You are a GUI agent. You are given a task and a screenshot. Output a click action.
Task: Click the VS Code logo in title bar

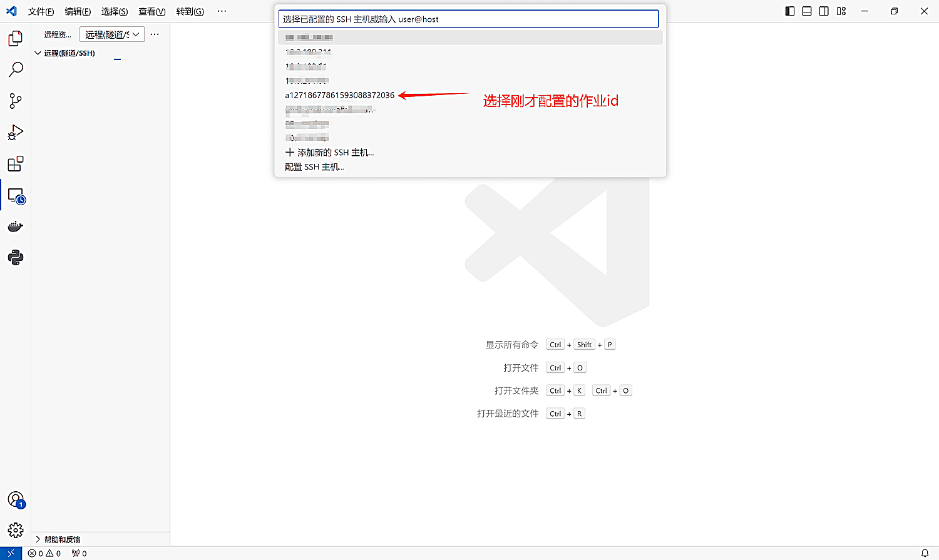(x=11, y=11)
